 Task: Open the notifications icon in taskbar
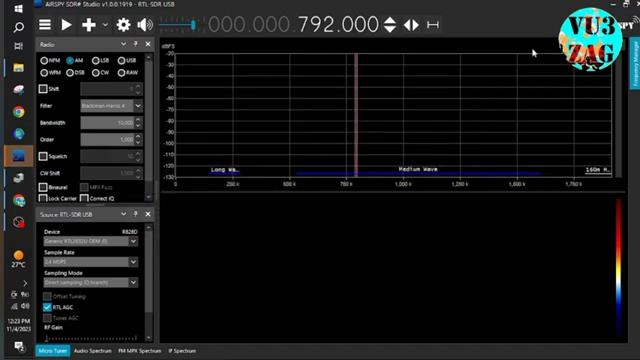point(19,347)
